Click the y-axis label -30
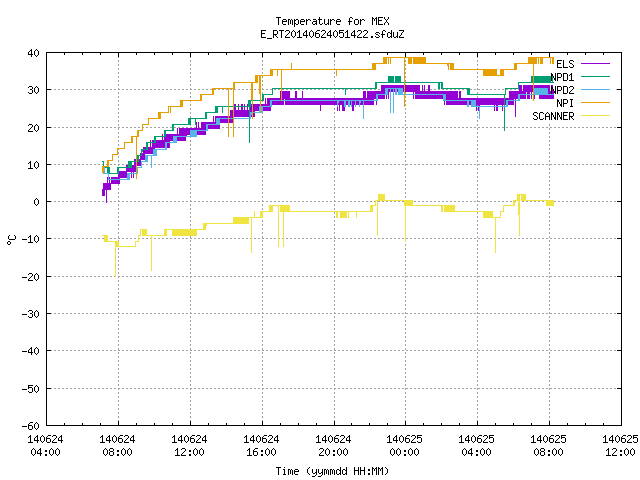Image resolution: width=640 pixels, height=480 pixels. (x=31, y=314)
